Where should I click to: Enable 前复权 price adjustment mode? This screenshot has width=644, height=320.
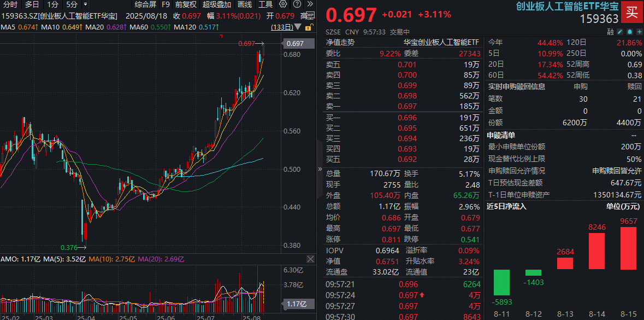click(x=186, y=4)
